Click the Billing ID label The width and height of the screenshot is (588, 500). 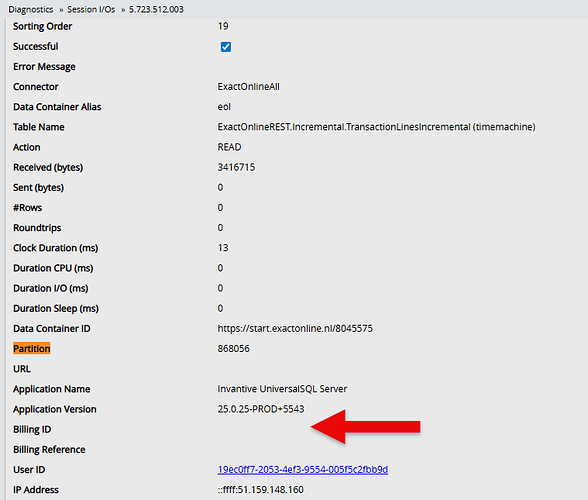tap(32, 429)
